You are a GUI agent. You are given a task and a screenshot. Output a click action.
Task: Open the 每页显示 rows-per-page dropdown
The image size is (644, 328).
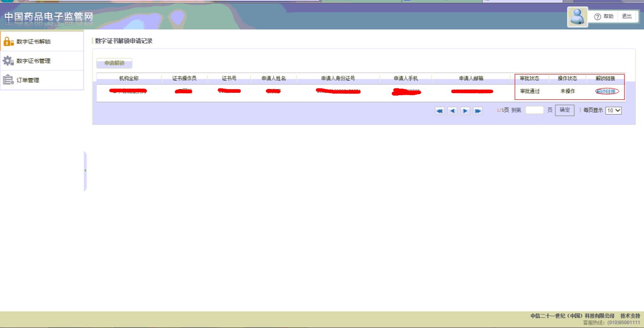[613, 110]
